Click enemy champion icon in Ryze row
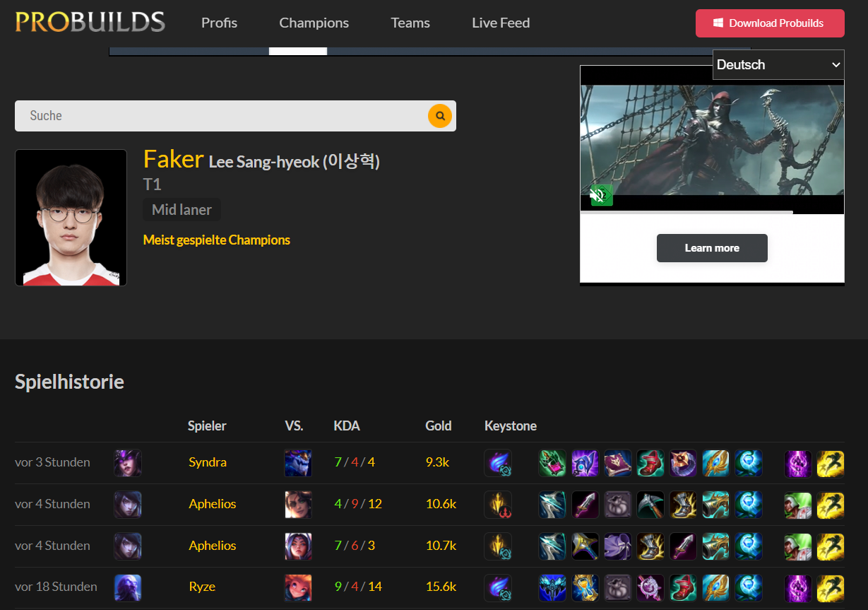Viewport: 868px width, 610px height. (298, 587)
